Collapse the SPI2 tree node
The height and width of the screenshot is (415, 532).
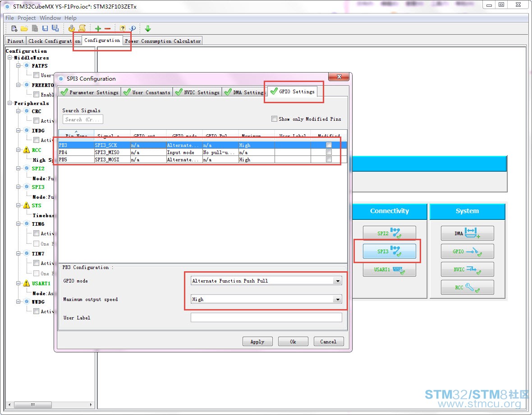point(18,168)
